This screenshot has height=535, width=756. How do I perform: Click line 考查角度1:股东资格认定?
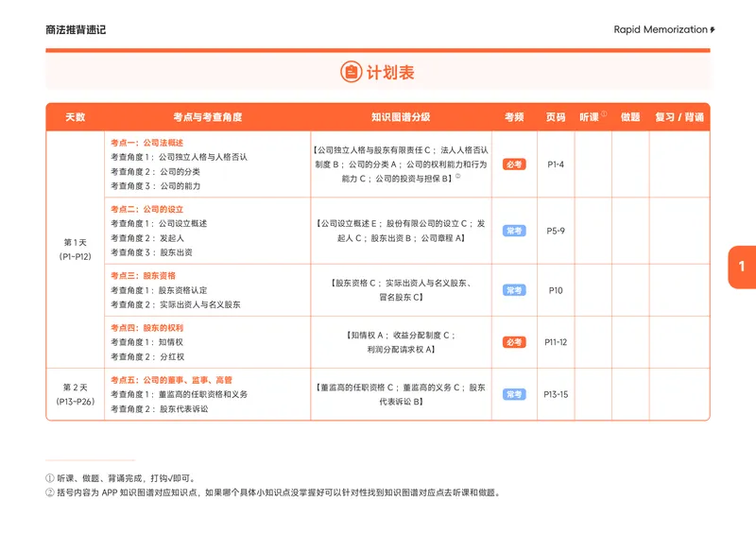tap(159, 290)
